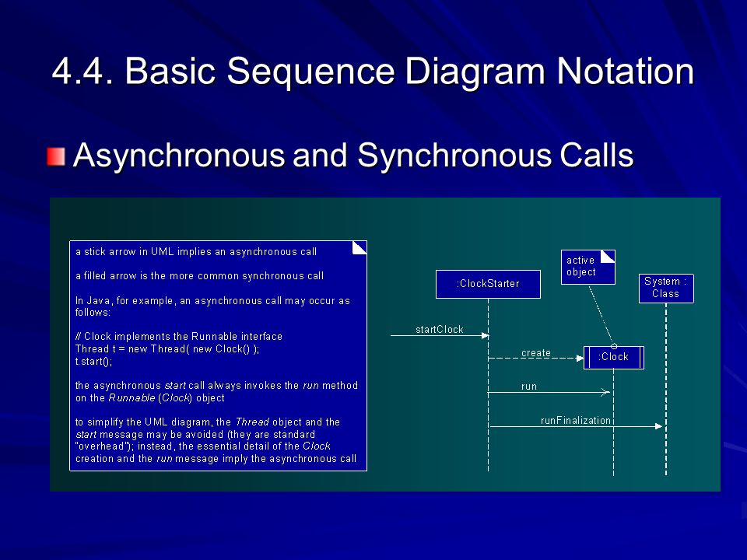Click text 'a filled arrow is the more common synchronous call'
Screen dimensions: 747x560
[200, 276]
